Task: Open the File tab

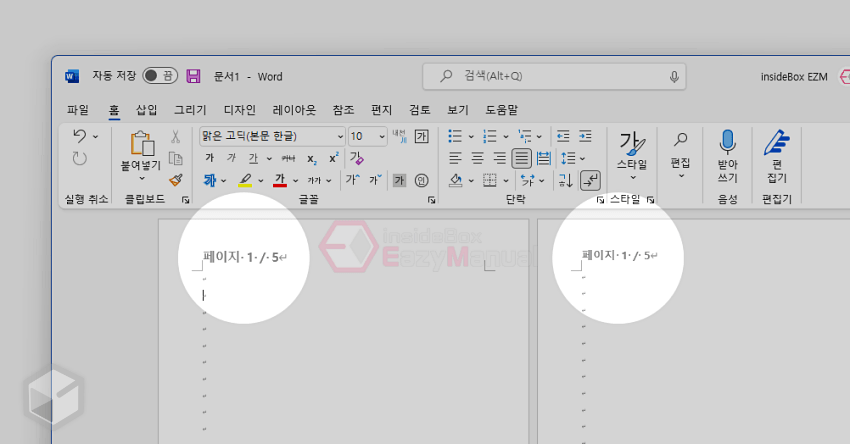Action: coord(78,110)
